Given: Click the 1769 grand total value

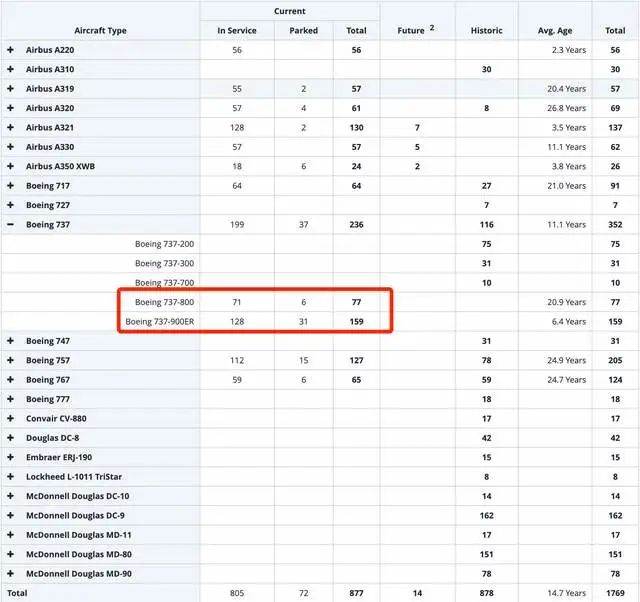Looking at the screenshot, I should click(x=615, y=593).
